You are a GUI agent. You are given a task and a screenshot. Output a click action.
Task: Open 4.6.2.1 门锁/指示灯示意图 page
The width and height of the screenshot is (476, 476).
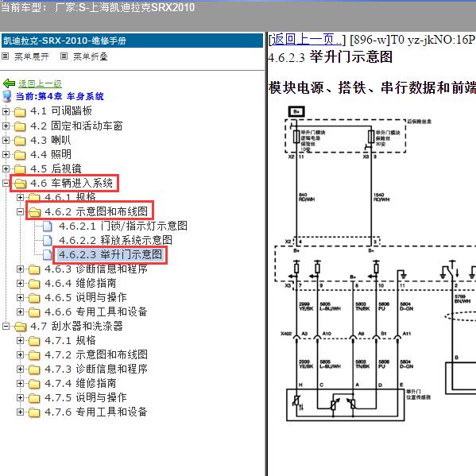[123, 226]
